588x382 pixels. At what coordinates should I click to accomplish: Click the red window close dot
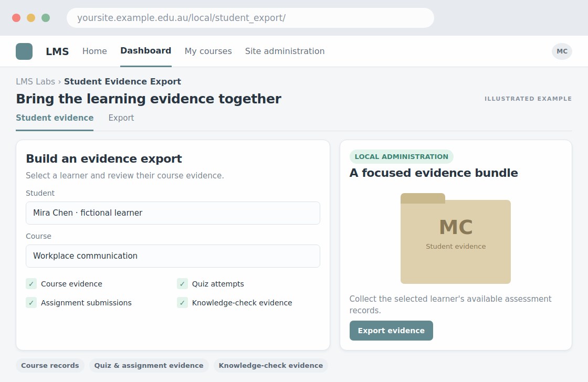[16, 18]
